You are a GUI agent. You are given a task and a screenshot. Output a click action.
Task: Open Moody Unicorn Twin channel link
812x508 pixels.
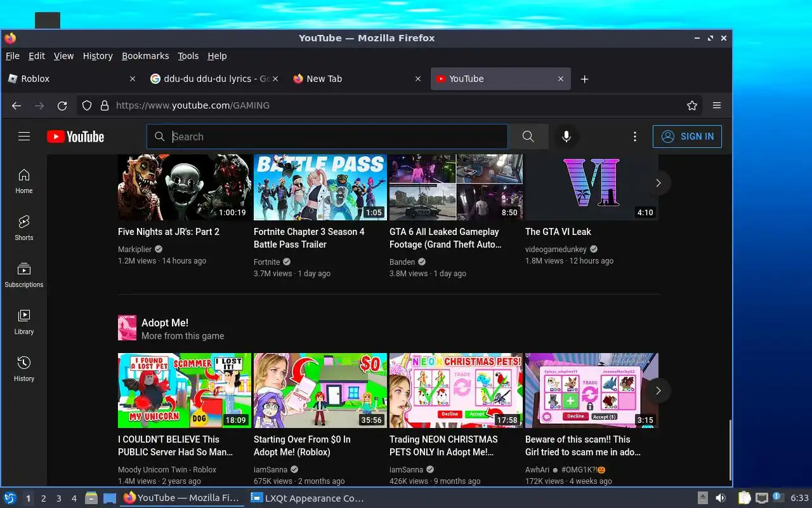pyautogui.click(x=167, y=470)
